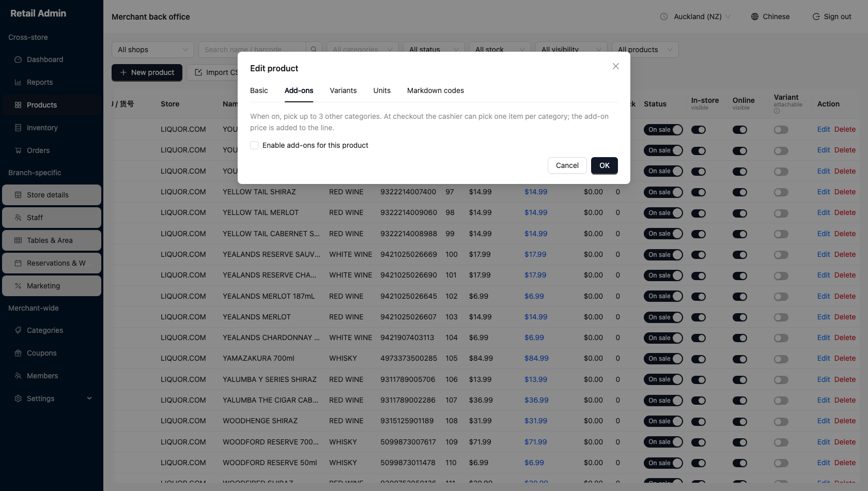Click the Coupons gift icon
The image size is (868, 491).
click(x=18, y=353)
